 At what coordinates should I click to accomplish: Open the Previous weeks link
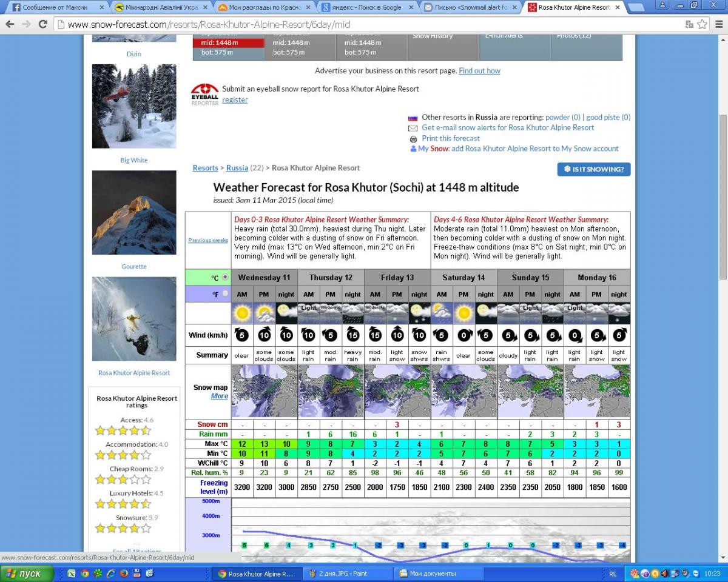click(x=208, y=241)
